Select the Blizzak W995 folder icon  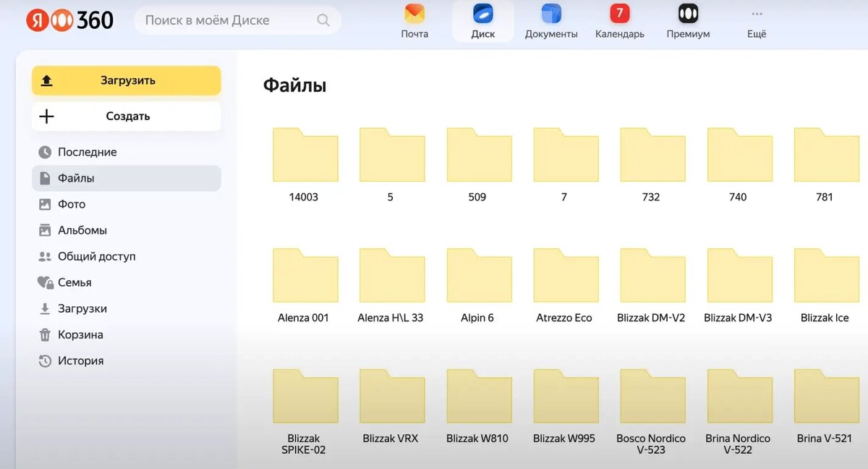[566, 396]
